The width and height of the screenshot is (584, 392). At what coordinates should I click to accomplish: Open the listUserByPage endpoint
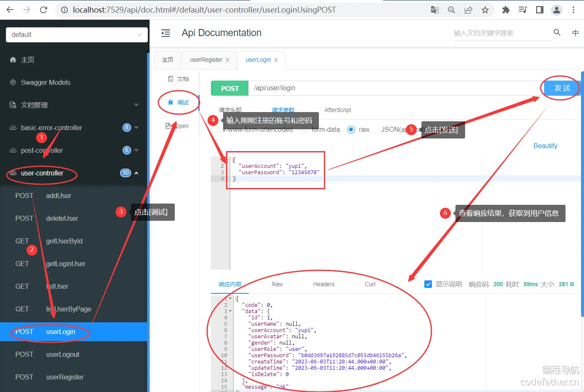coord(74,309)
